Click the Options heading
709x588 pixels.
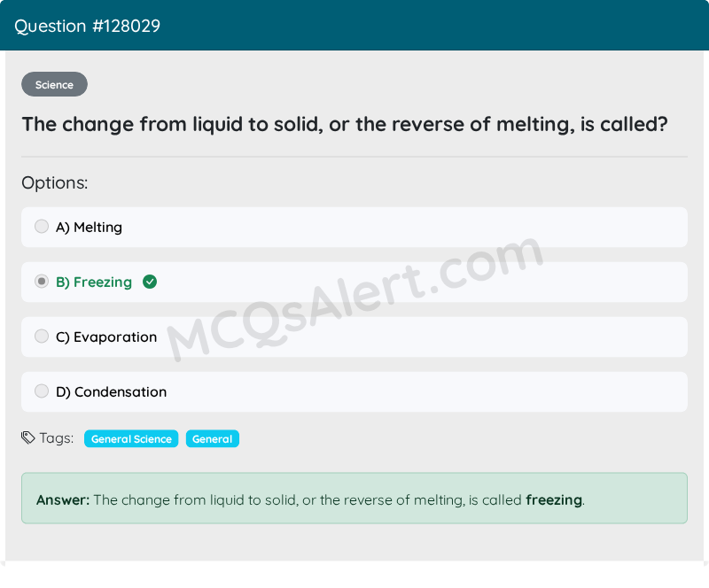point(55,183)
